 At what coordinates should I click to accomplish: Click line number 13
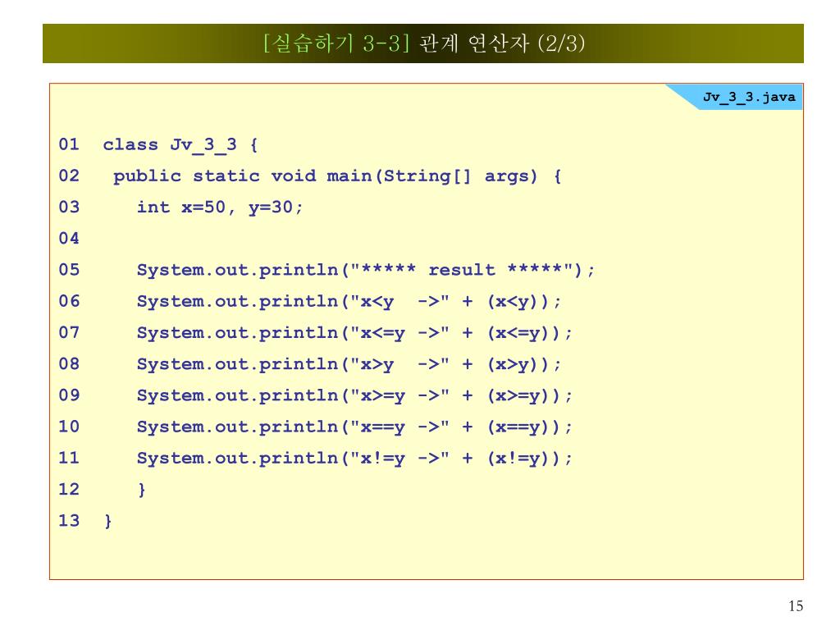69,521
